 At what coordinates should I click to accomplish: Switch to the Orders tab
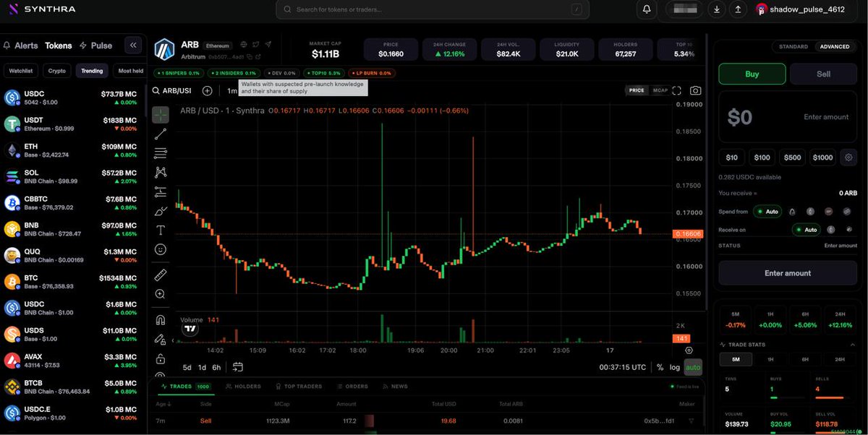(352, 387)
